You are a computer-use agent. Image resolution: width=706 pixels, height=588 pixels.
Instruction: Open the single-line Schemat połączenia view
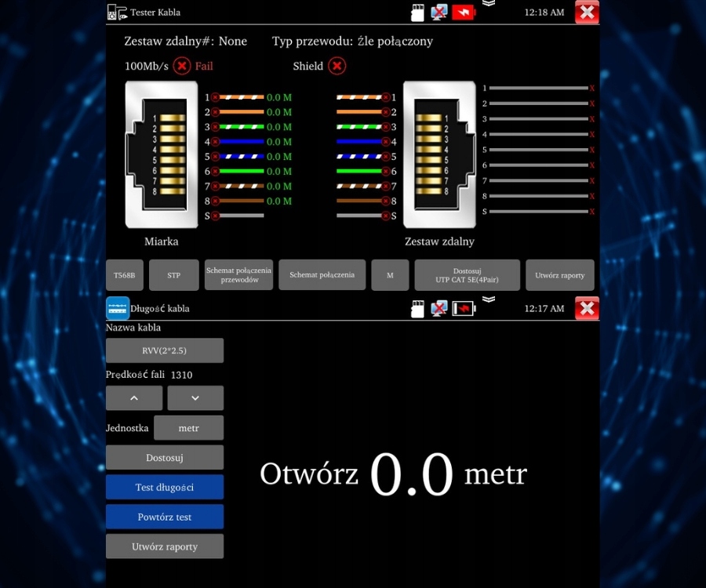coord(322,275)
